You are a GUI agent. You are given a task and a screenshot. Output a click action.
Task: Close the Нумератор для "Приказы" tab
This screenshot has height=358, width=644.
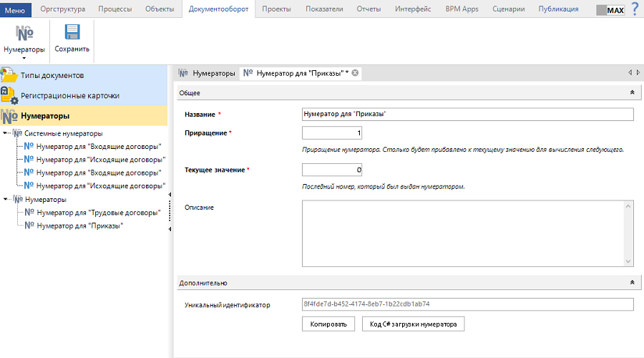[x=355, y=73]
